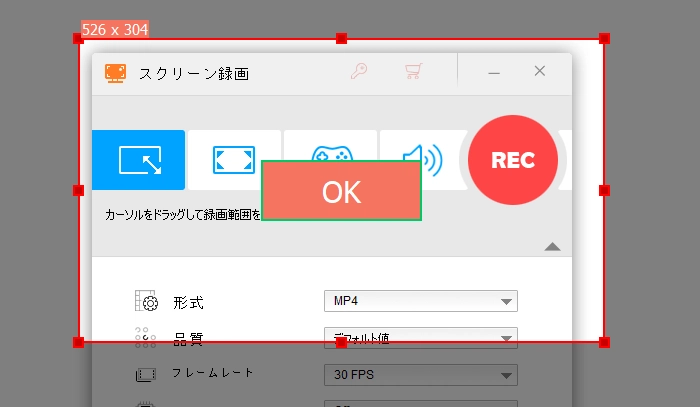
Task: Click the film icon beside フレームレート
Action: pyautogui.click(x=146, y=375)
